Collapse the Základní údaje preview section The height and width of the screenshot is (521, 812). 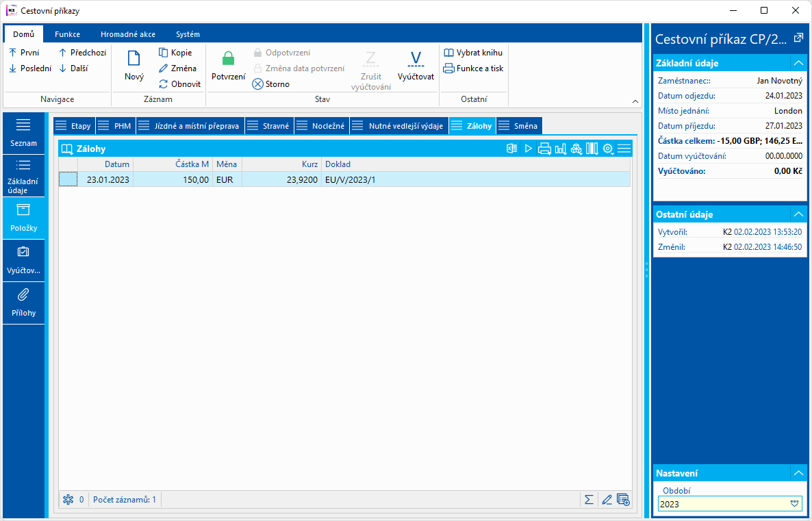pos(798,63)
